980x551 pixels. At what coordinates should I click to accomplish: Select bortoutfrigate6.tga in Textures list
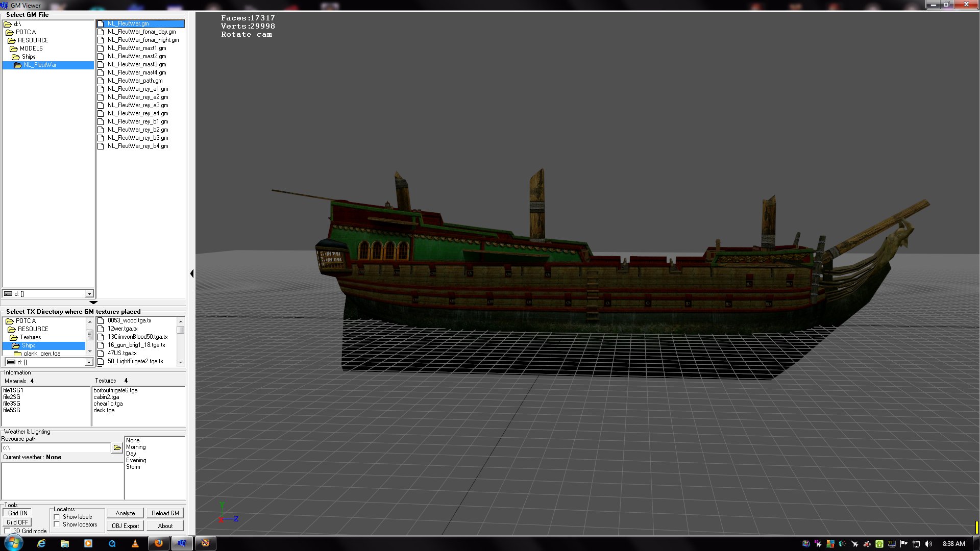pyautogui.click(x=115, y=390)
